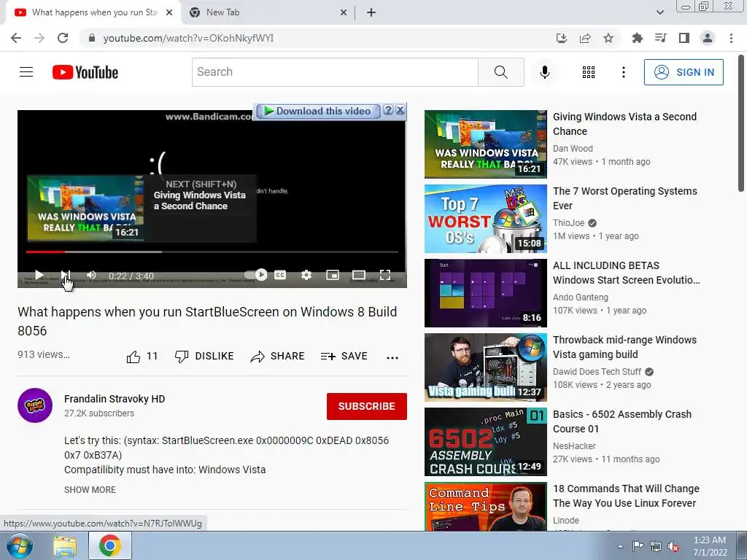Screen dimensions: 747x560
Task: Switch to theater mode
Action: [359, 275]
